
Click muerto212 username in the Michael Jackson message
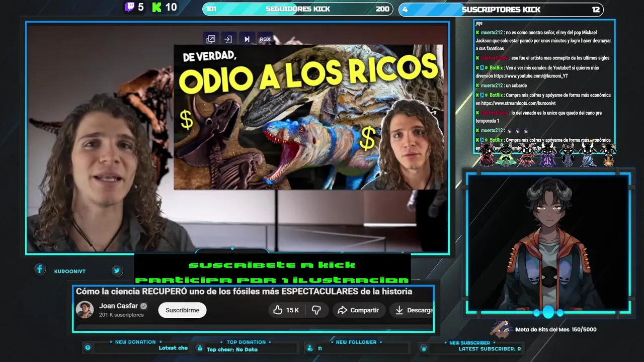coord(492,33)
